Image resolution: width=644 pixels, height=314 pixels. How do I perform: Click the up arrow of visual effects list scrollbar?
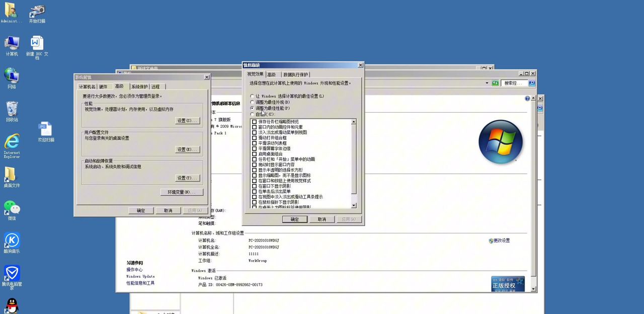pos(354,121)
